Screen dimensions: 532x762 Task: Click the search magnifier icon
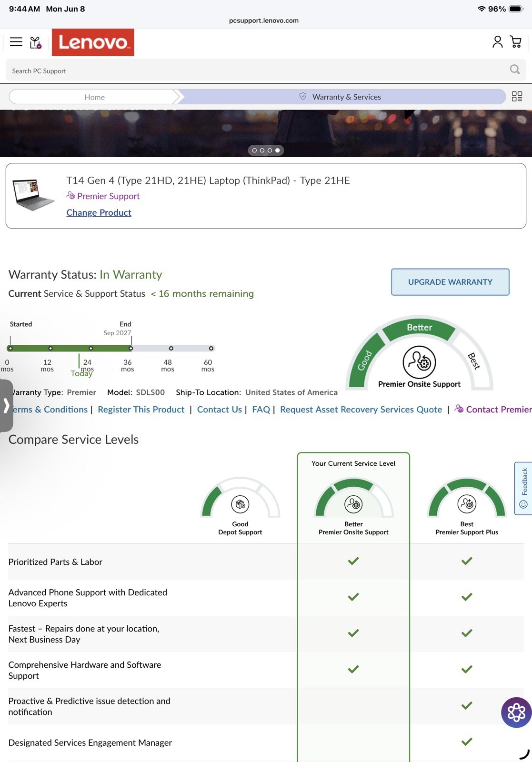point(515,70)
